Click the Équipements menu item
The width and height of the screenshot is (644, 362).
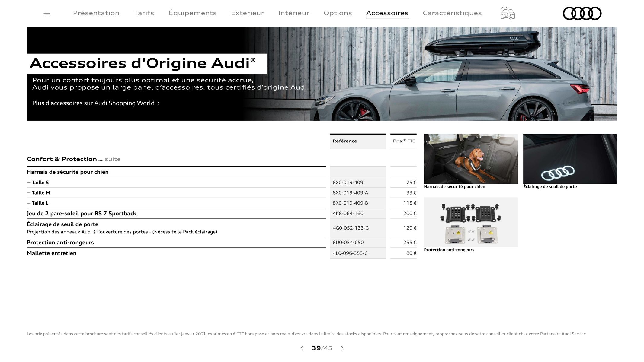[x=192, y=13]
